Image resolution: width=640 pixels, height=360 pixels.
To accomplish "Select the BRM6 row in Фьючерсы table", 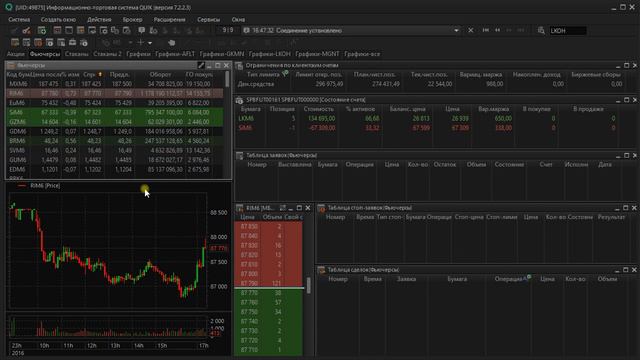I will point(114,141).
